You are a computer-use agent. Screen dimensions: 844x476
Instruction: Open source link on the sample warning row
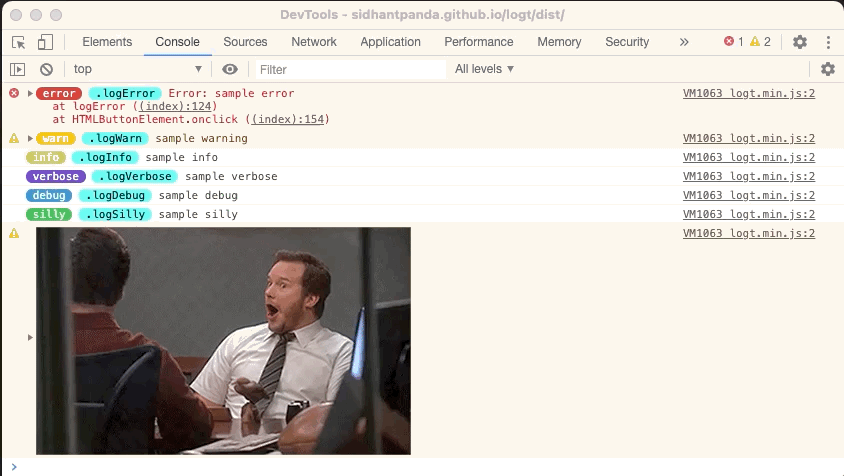749,138
